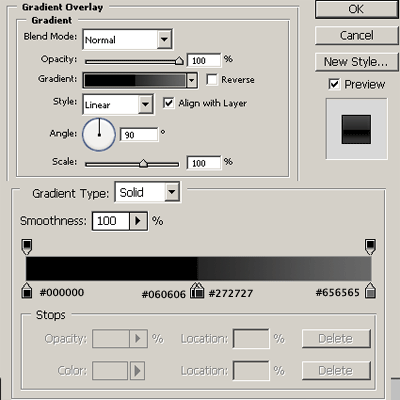Open the gradient picker dropdown arrow

(192, 80)
